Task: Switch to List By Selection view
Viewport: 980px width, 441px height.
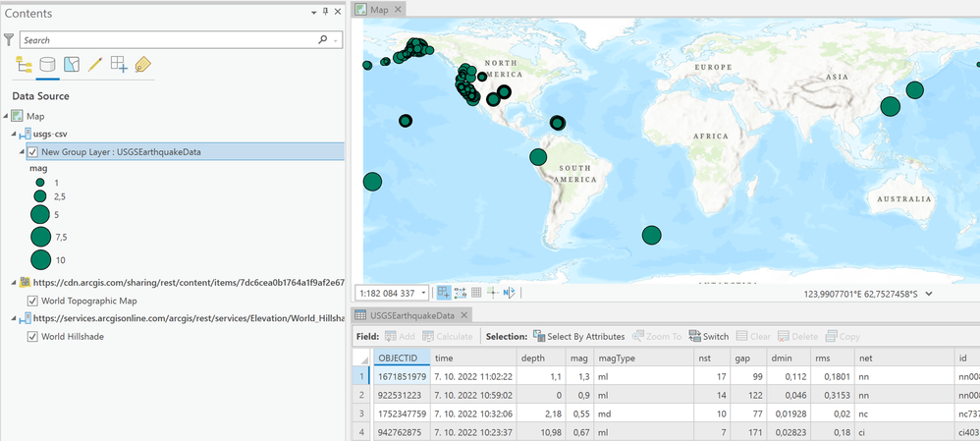Action: coord(72,65)
